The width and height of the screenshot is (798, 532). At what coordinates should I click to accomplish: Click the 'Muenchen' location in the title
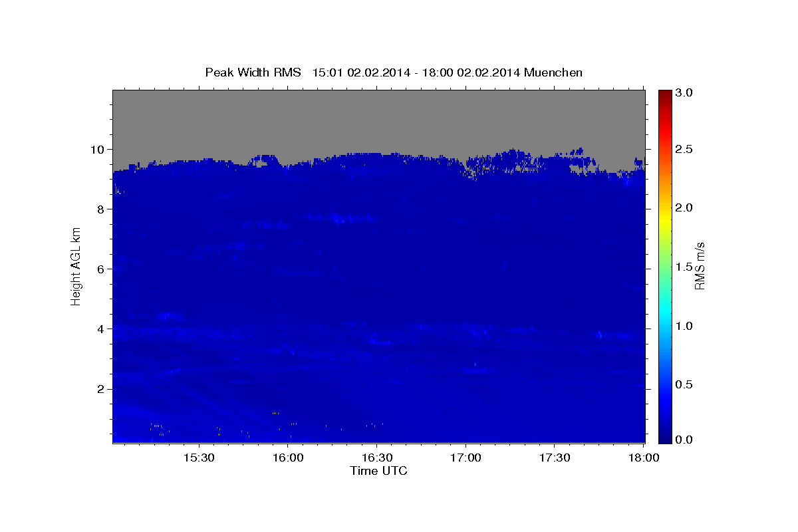[x=553, y=72]
